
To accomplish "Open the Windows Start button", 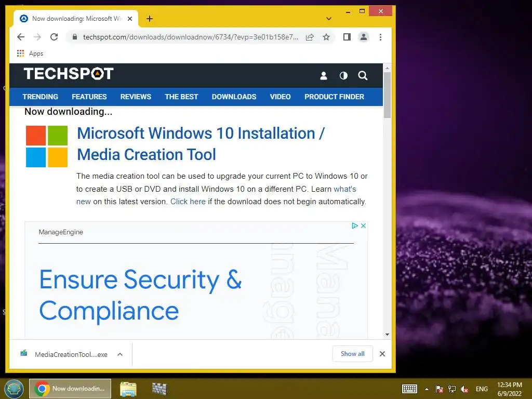I will click(14, 389).
